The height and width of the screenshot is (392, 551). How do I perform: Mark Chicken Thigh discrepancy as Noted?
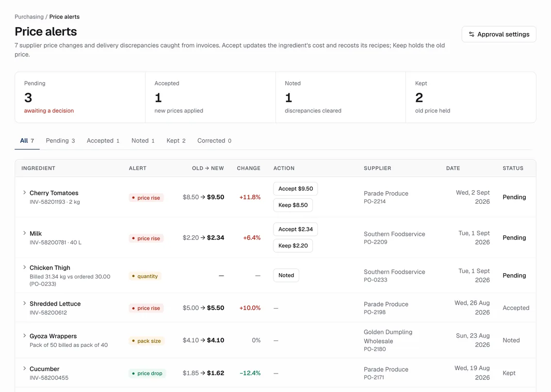click(x=286, y=275)
